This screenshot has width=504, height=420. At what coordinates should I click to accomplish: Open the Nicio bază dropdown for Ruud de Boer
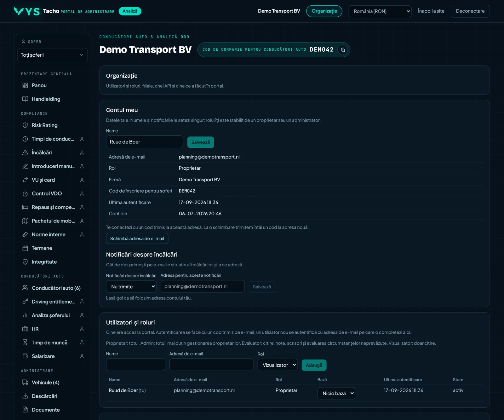[336, 393]
